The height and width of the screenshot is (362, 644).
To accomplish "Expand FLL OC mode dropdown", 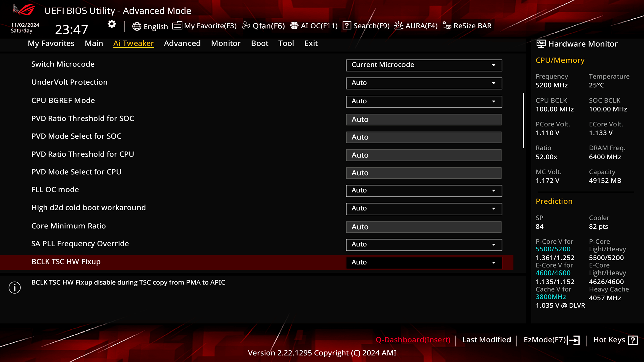I will (494, 190).
